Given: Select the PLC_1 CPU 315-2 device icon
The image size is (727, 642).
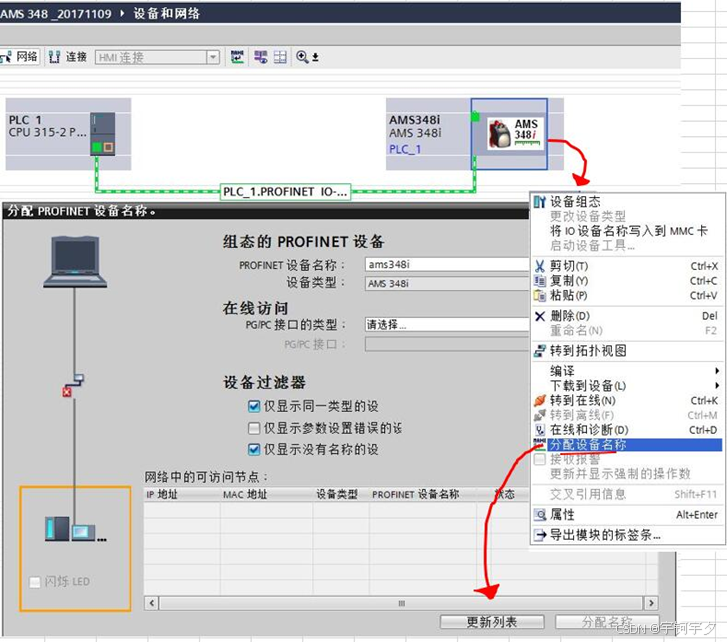Looking at the screenshot, I should (x=102, y=134).
